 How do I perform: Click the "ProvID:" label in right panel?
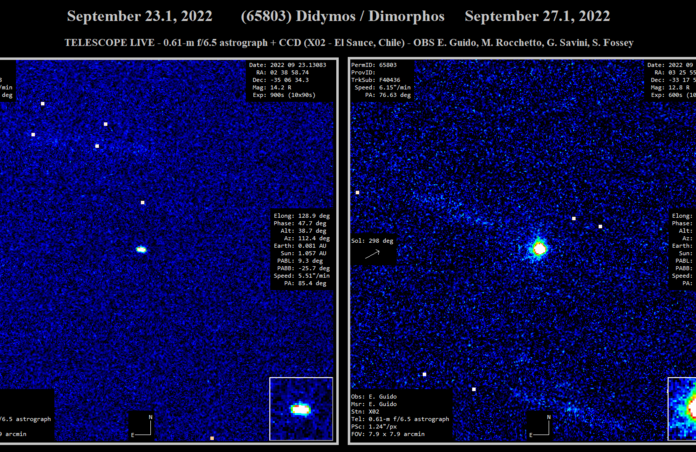(x=363, y=72)
